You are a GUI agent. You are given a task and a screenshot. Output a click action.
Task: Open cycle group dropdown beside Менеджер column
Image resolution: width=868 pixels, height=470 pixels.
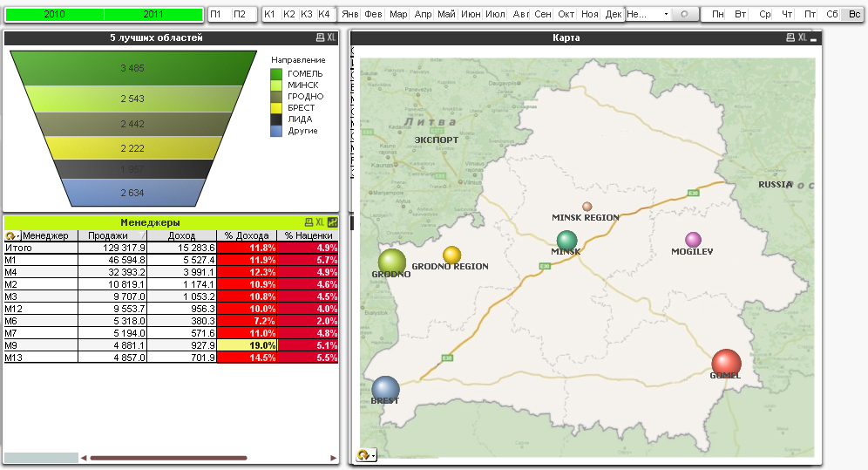(13, 235)
